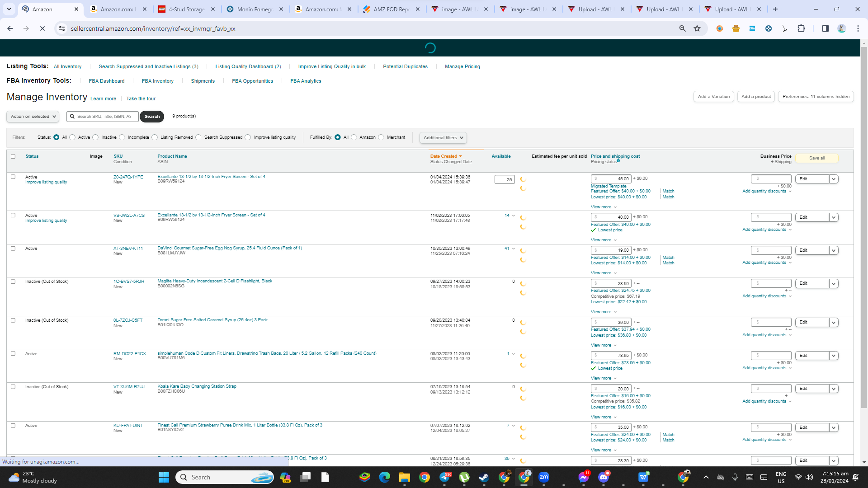
Task: Tick the select-all checkbox in table header
Action: tap(13, 156)
